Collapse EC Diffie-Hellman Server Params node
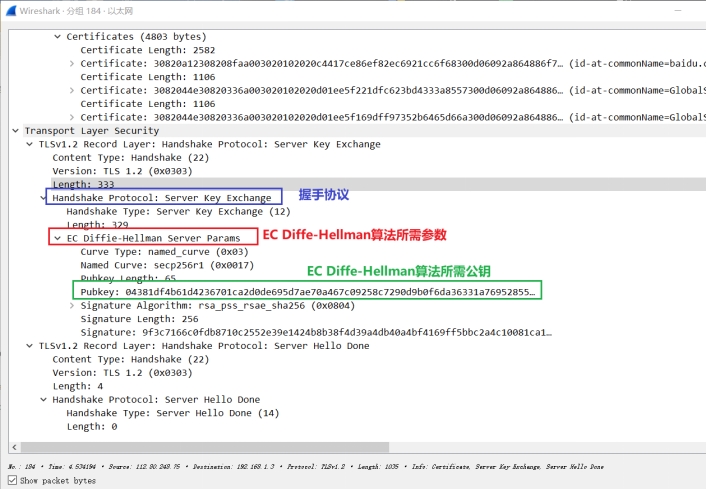Screen dimensions: 707x490 click(x=57, y=238)
